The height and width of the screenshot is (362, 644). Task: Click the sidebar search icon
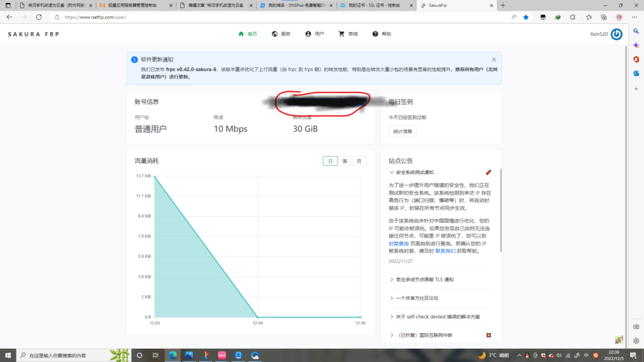(636, 31)
